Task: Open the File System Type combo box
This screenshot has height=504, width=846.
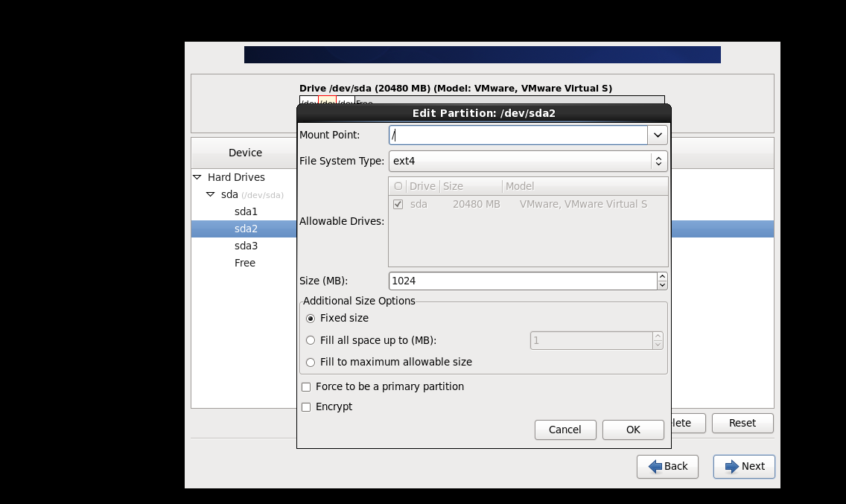Action: [528, 161]
